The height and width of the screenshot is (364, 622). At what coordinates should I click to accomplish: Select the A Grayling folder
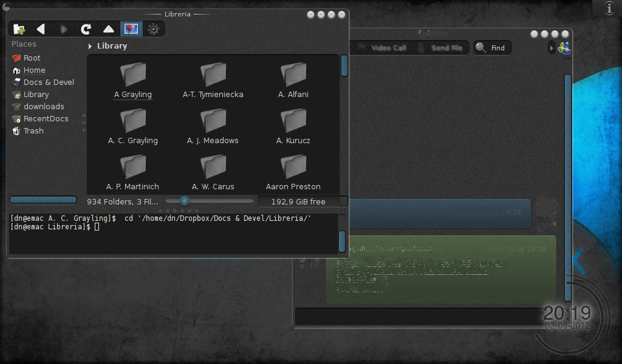click(x=133, y=81)
